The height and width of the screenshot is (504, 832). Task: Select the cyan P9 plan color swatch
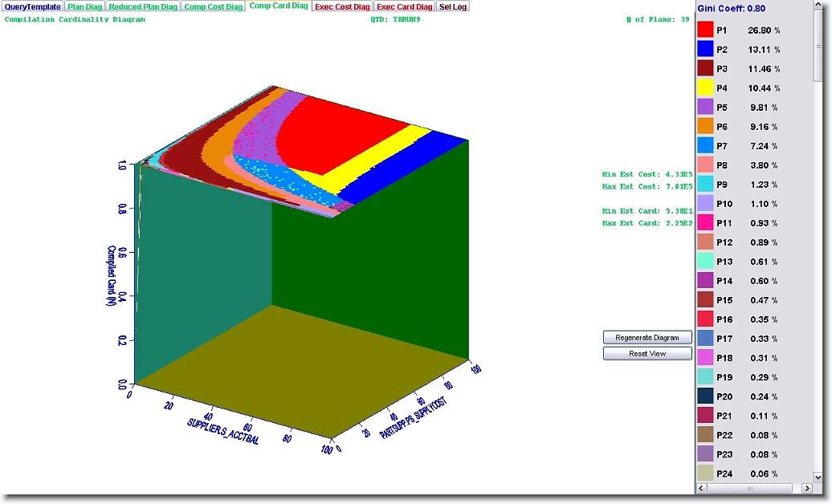pos(706,185)
